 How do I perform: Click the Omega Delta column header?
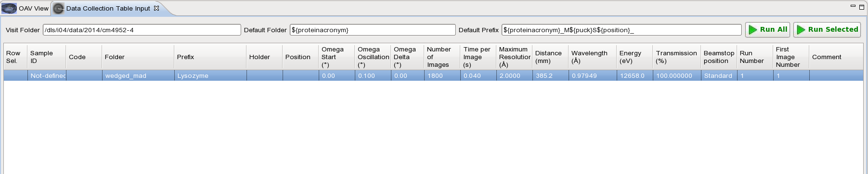point(407,57)
